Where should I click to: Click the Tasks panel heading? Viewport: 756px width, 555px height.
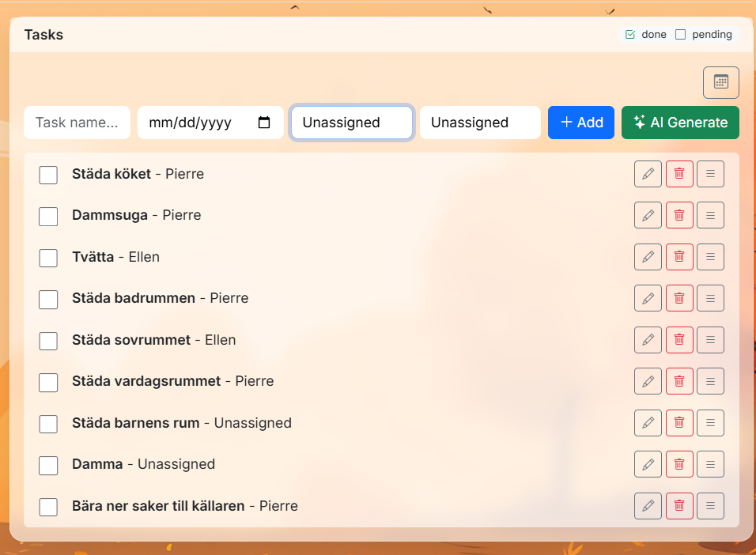(x=43, y=35)
